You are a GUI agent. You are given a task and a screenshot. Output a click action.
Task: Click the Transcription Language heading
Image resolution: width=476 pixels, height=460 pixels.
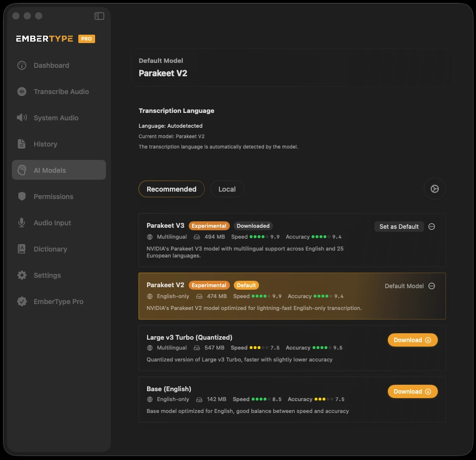coord(176,111)
